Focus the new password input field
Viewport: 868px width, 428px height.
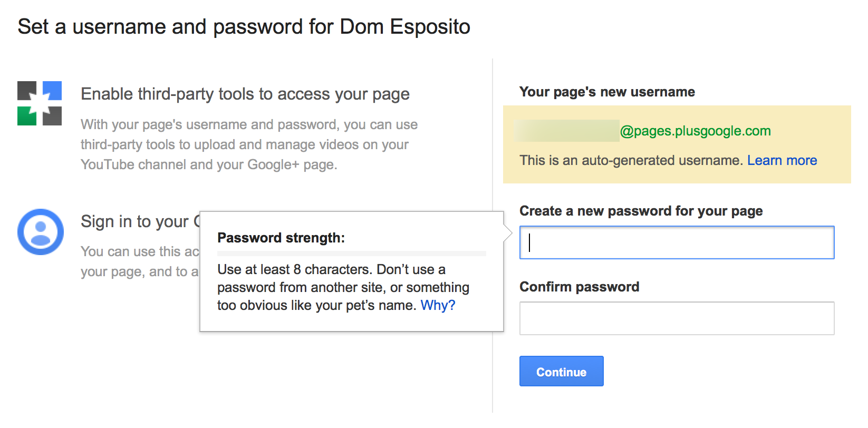[677, 242]
